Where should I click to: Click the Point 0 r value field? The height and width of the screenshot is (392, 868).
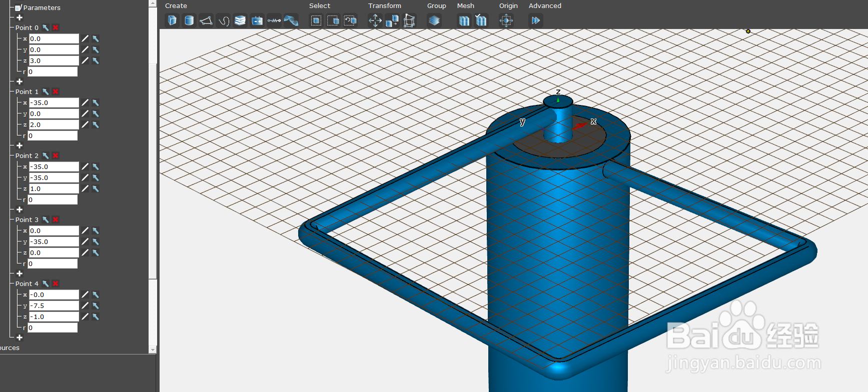[x=53, y=71]
